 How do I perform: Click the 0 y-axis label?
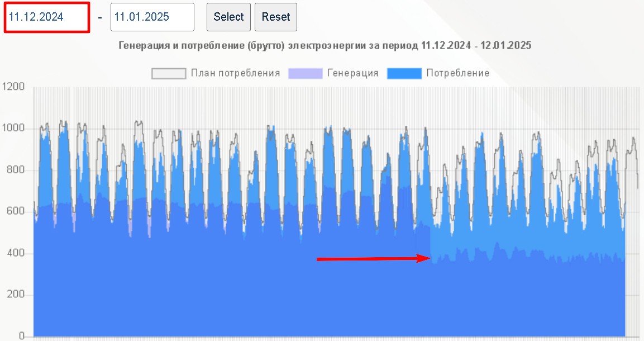tap(22, 337)
